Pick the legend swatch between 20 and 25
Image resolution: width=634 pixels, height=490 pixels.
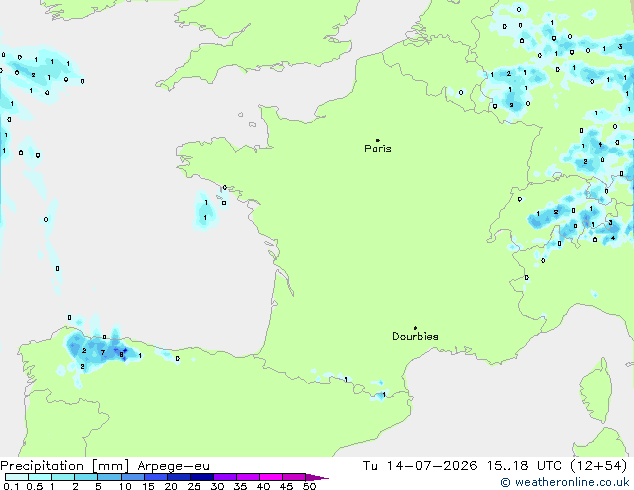click(179, 477)
